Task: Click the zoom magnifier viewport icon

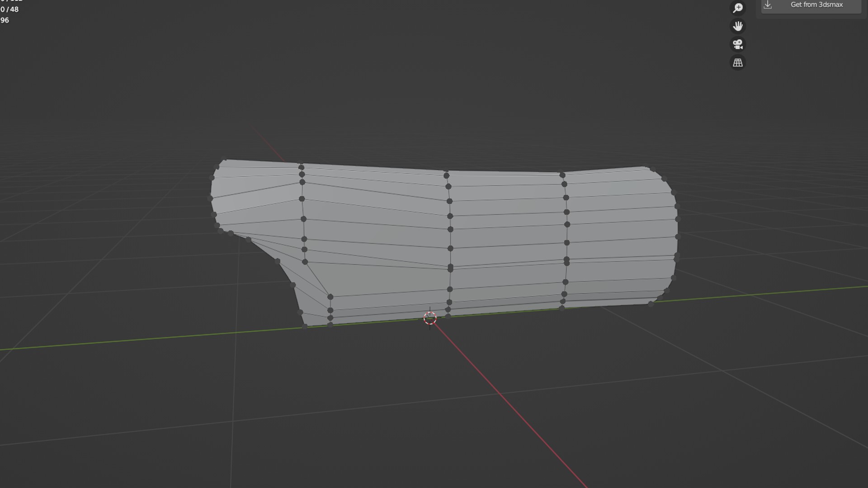Action: click(738, 8)
